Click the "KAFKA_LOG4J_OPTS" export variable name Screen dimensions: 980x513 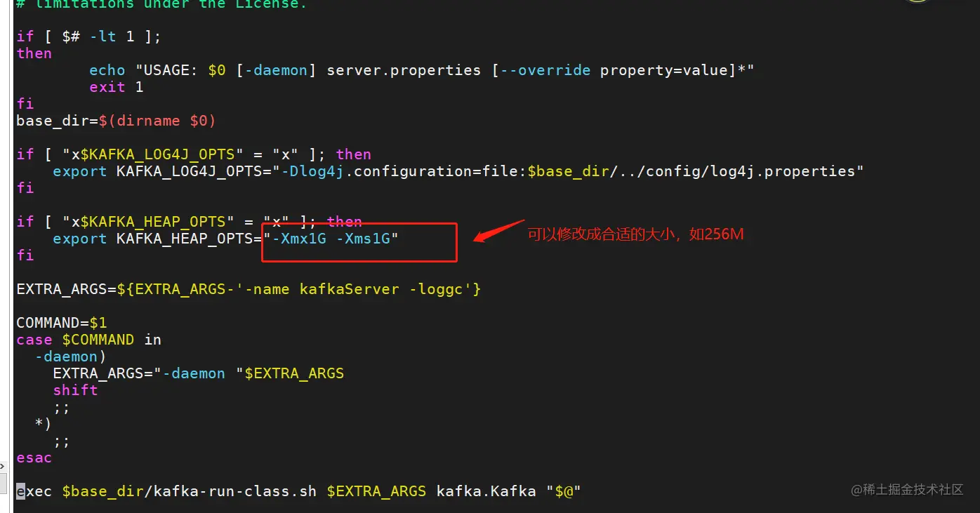[189, 171]
